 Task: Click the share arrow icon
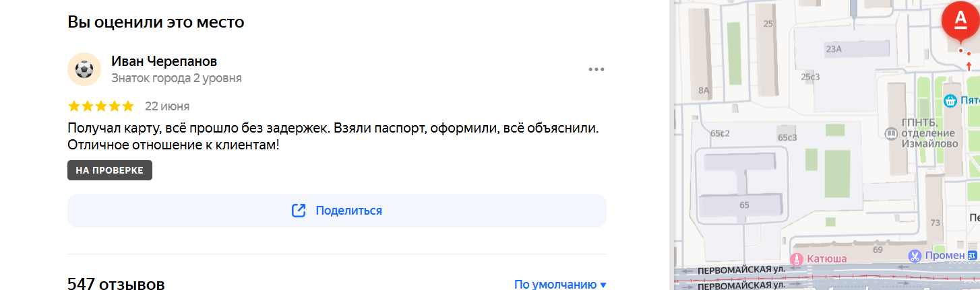pyautogui.click(x=299, y=211)
